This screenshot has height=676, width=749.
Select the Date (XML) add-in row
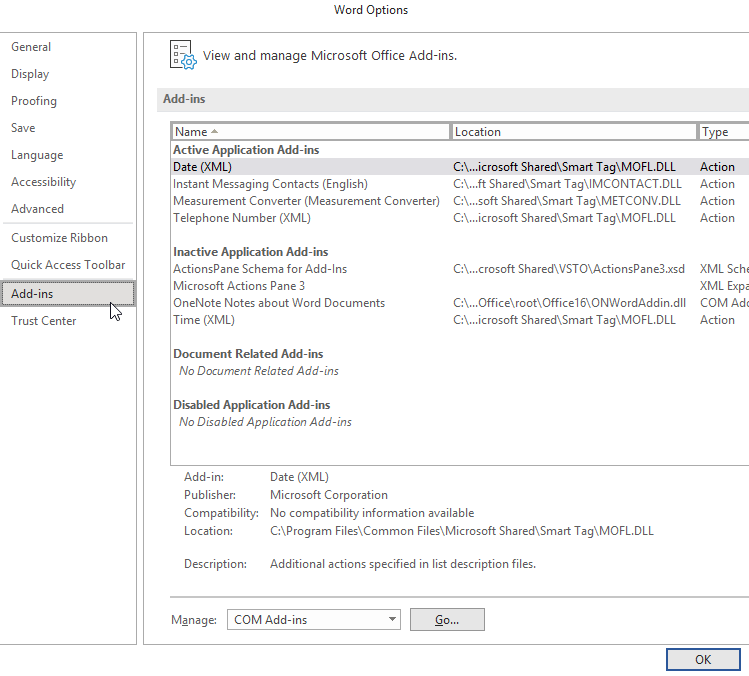coord(460,167)
